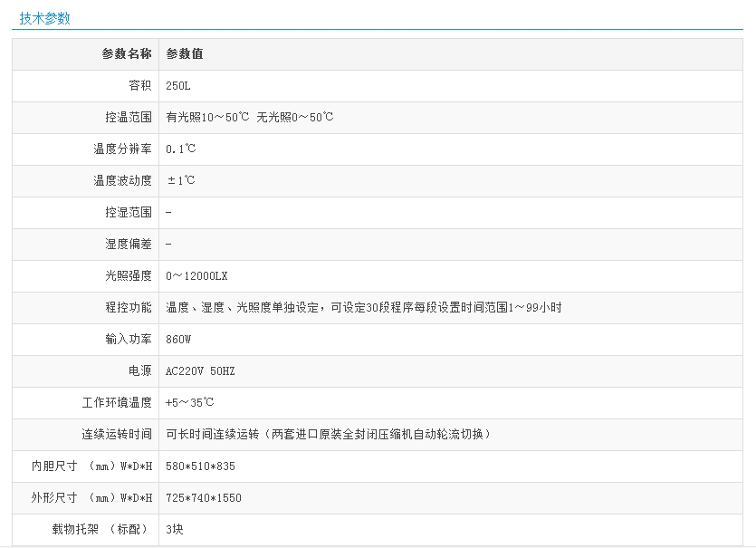
Task: Click the 控温范围 row label
Action: point(128,118)
